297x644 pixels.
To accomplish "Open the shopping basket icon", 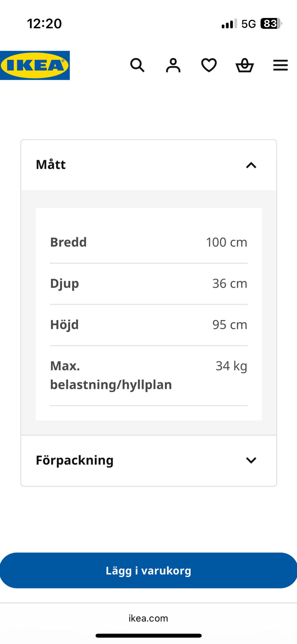I will tap(245, 65).
